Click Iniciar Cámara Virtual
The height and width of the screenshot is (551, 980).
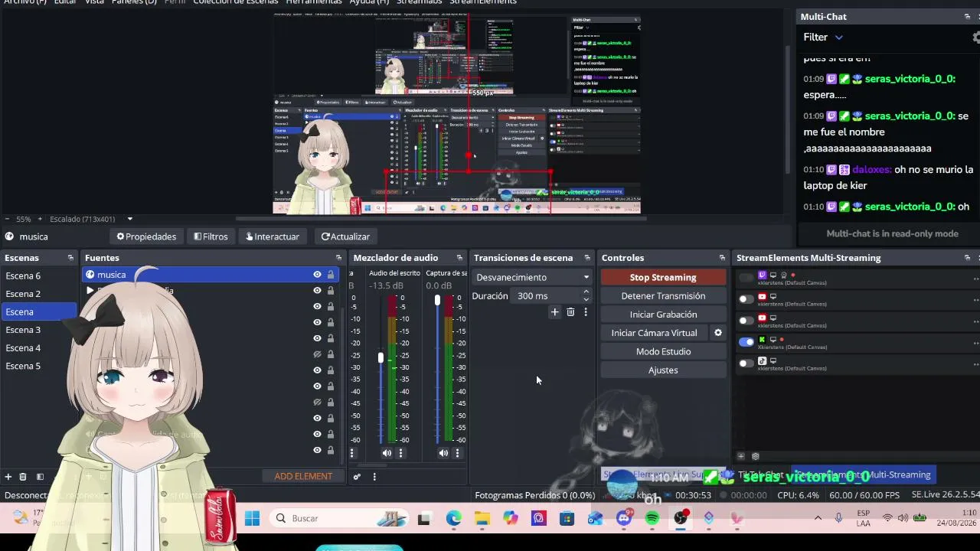coord(655,333)
